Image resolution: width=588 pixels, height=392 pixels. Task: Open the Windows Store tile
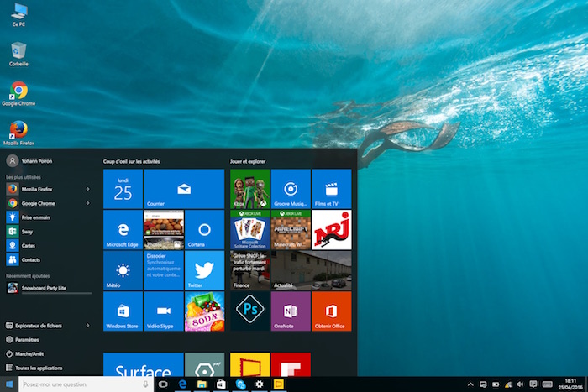coord(123,311)
